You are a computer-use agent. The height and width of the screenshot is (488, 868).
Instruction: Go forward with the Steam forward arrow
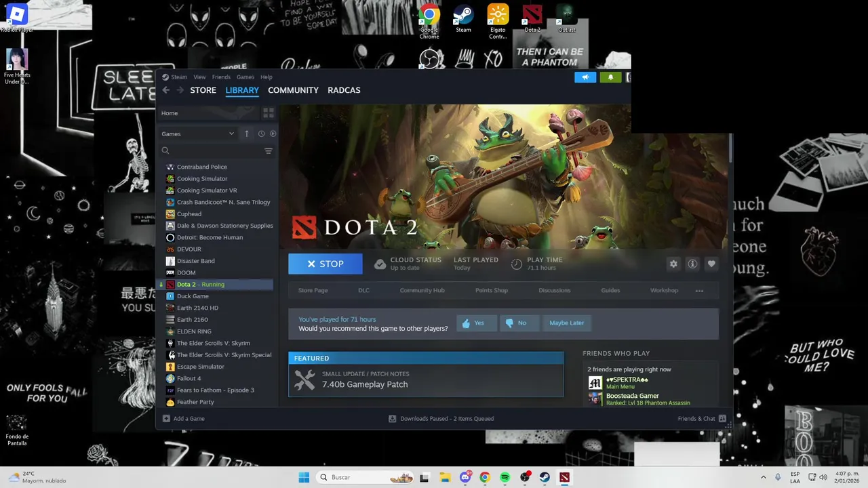pos(180,90)
